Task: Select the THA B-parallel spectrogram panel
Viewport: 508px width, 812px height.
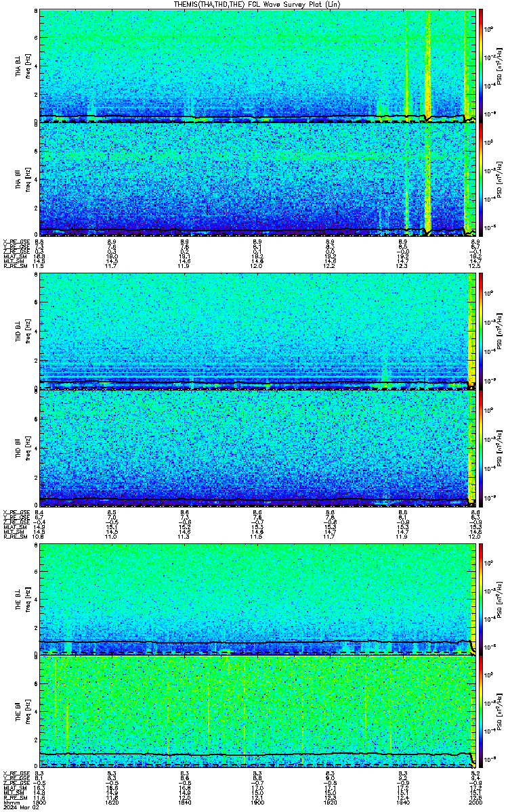Action: pyautogui.click(x=257, y=180)
